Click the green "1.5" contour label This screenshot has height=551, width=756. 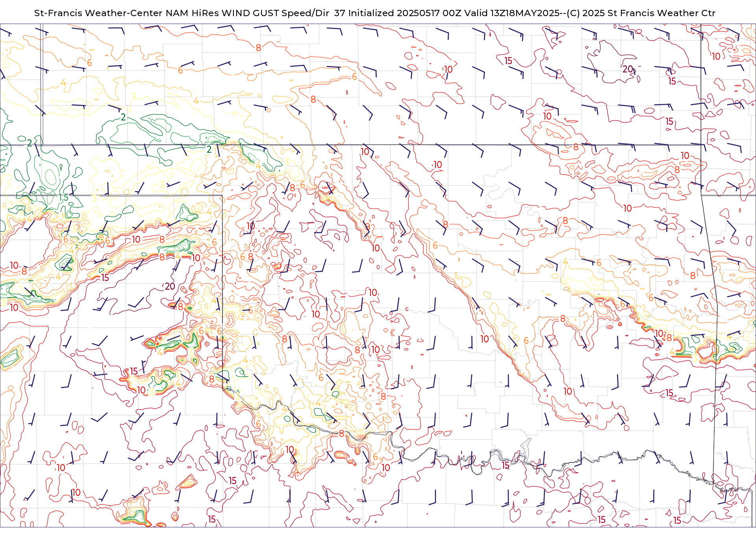(63, 198)
